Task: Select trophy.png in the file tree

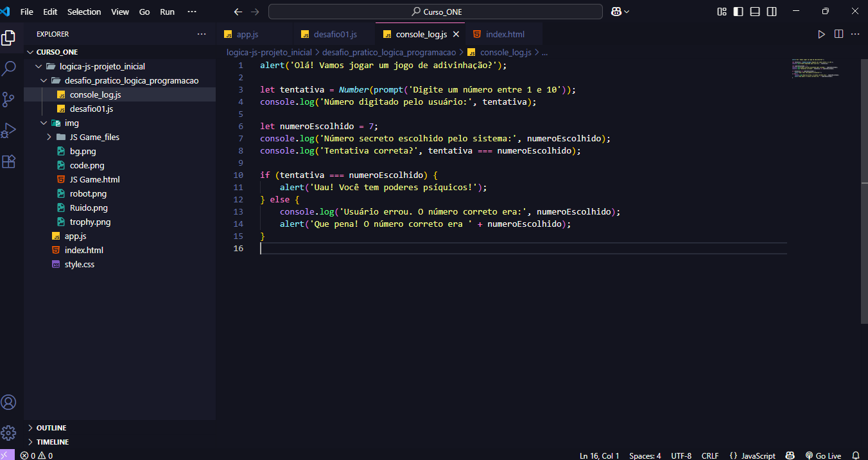Action: [x=119, y=222]
